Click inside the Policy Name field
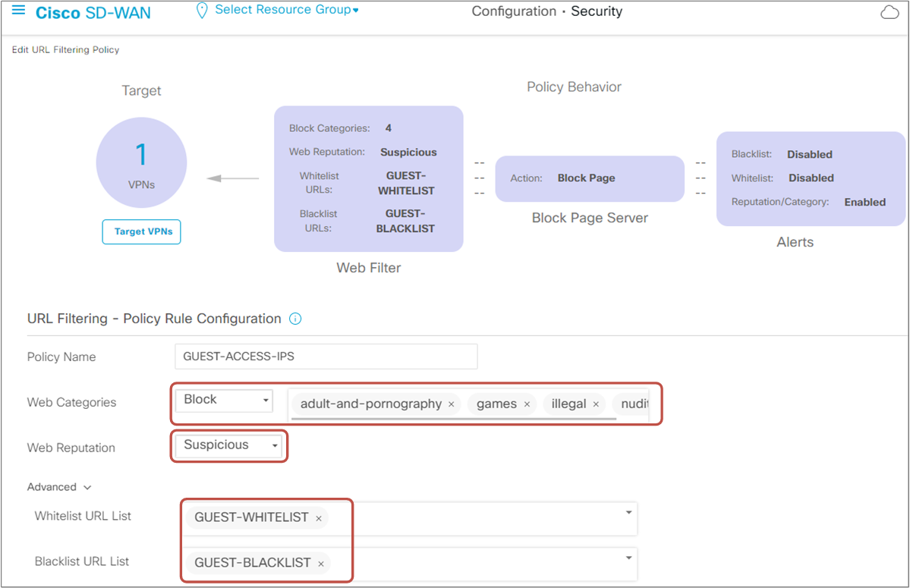This screenshot has width=910, height=588. tap(326, 356)
